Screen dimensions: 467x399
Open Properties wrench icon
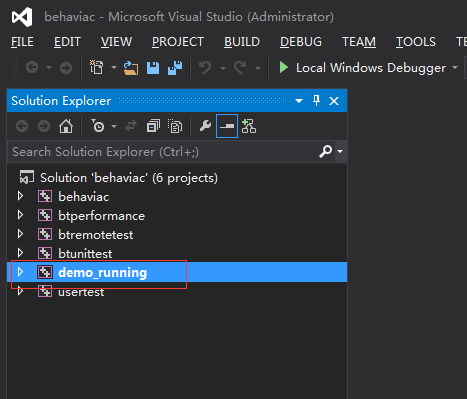coord(205,126)
